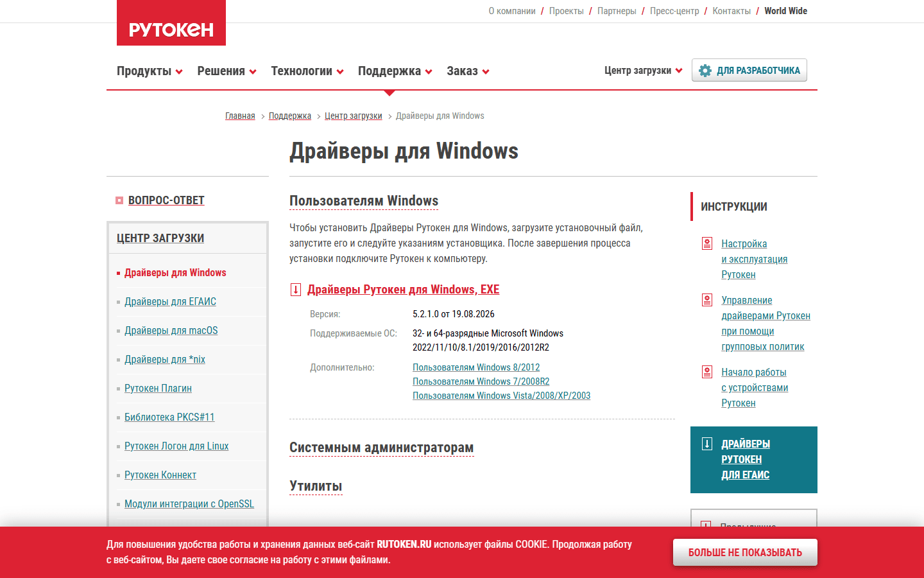Click the Дополнительно: label

342,368
